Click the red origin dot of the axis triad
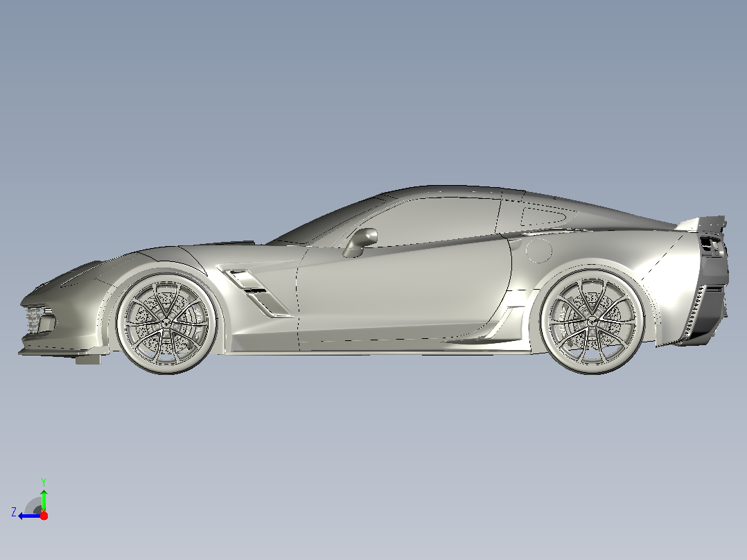Screen dimensions: 747x560 click(x=44, y=516)
